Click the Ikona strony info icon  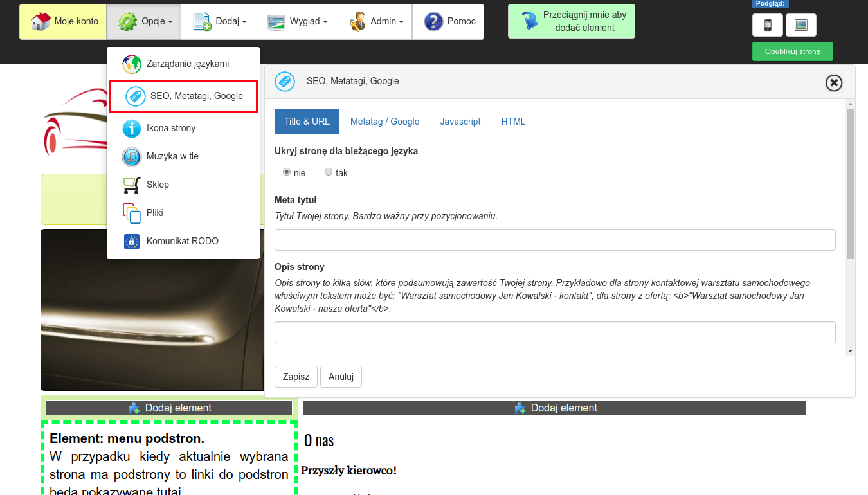(132, 129)
